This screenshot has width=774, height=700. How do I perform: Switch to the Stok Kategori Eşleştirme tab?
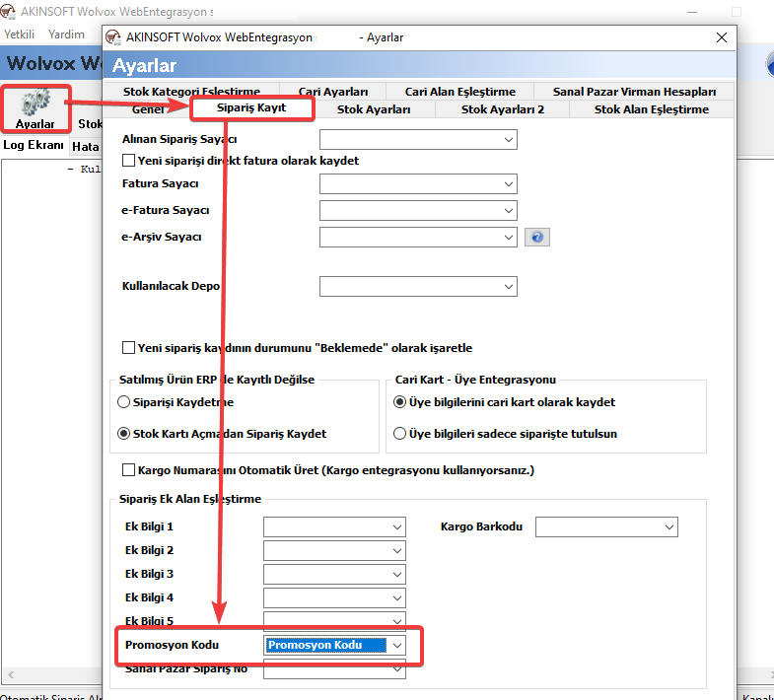[191, 92]
